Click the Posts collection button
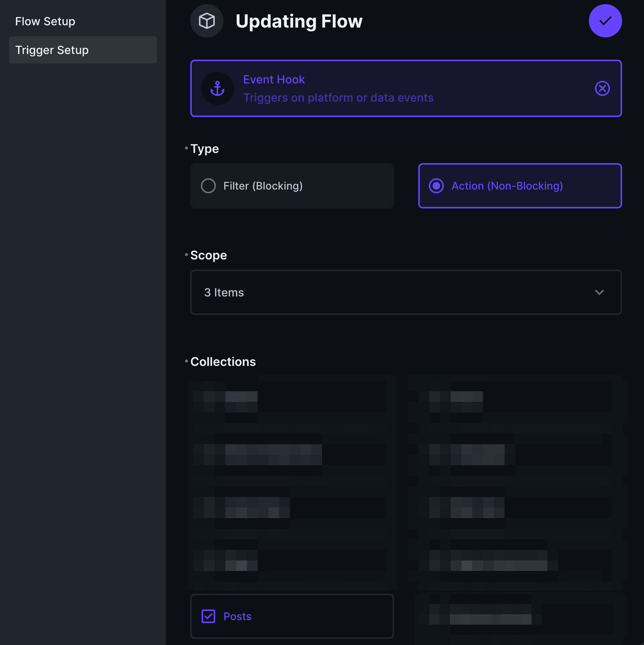The height and width of the screenshot is (645, 644). click(x=292, y=616)
